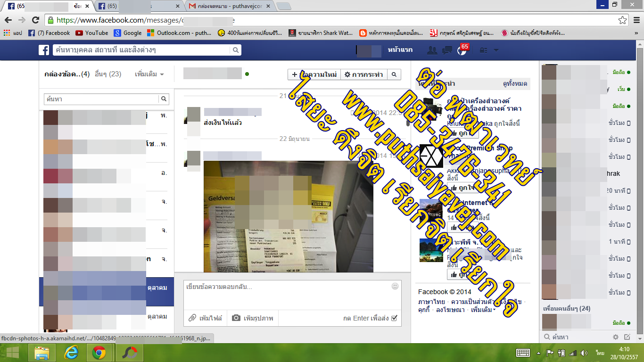Click the Facebook logo in the blue bar
This screenshot has width=644, height=362.
(x=44, y=50)
